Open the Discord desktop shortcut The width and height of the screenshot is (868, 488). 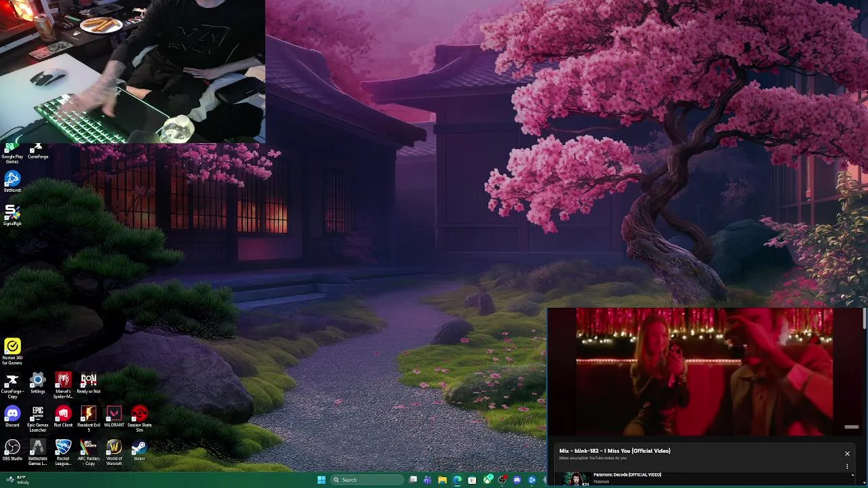coord(12,417)
